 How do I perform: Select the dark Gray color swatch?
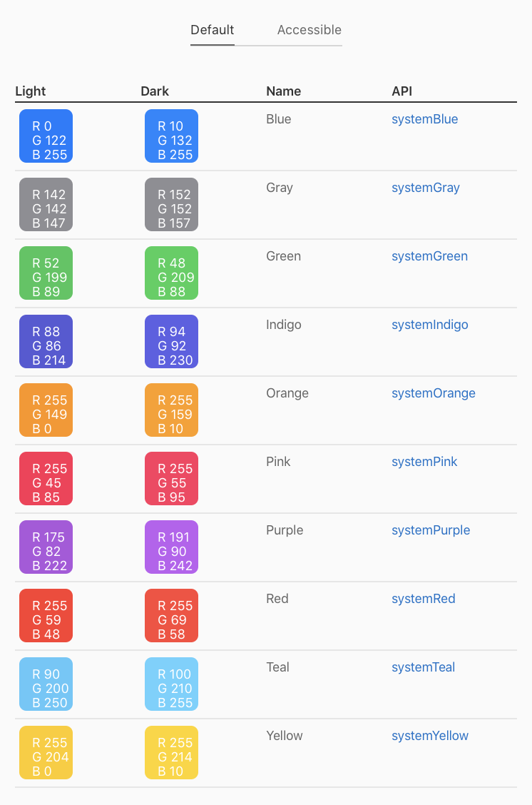(x=171, y=204)
